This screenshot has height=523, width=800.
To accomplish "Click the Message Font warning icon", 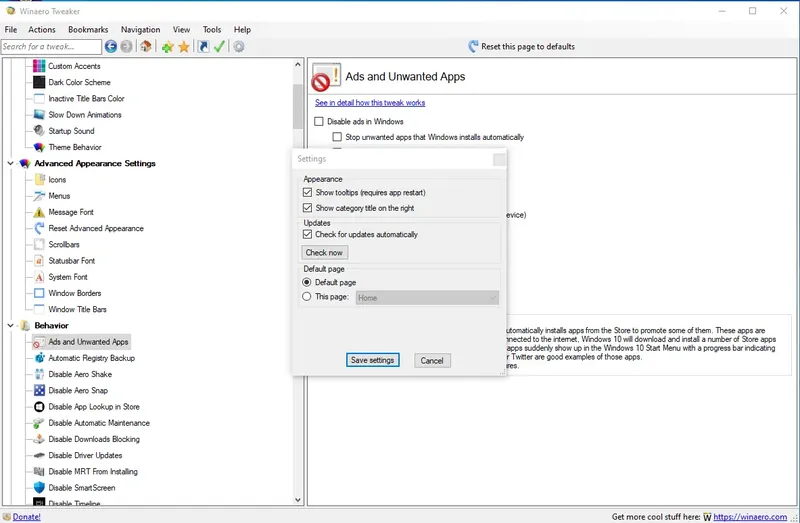I will click(39, 212).
